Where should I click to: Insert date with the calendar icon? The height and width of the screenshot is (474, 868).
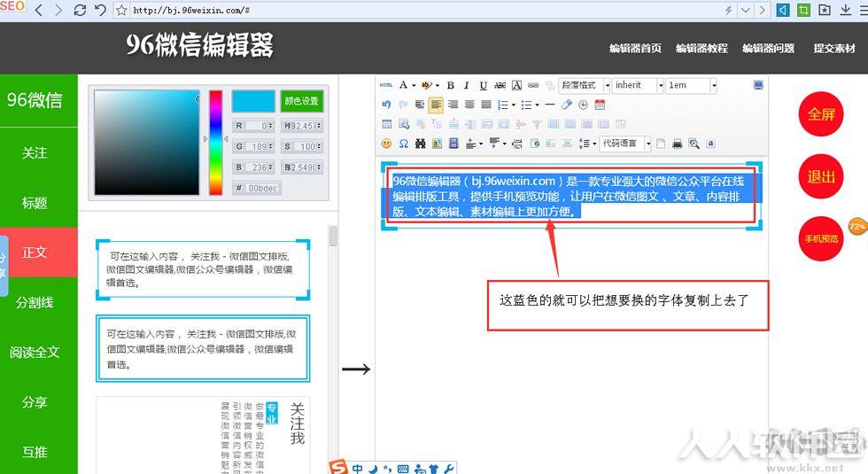click(600, 105)
